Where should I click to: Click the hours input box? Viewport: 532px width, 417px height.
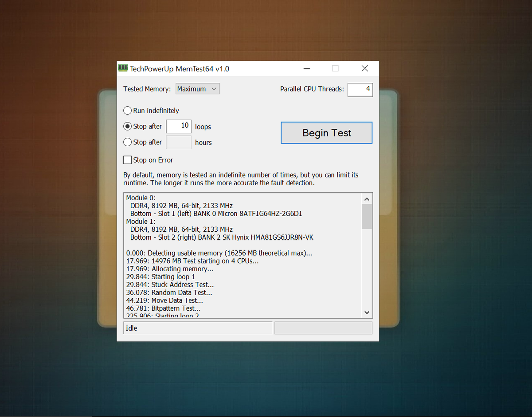click(178, 142)
